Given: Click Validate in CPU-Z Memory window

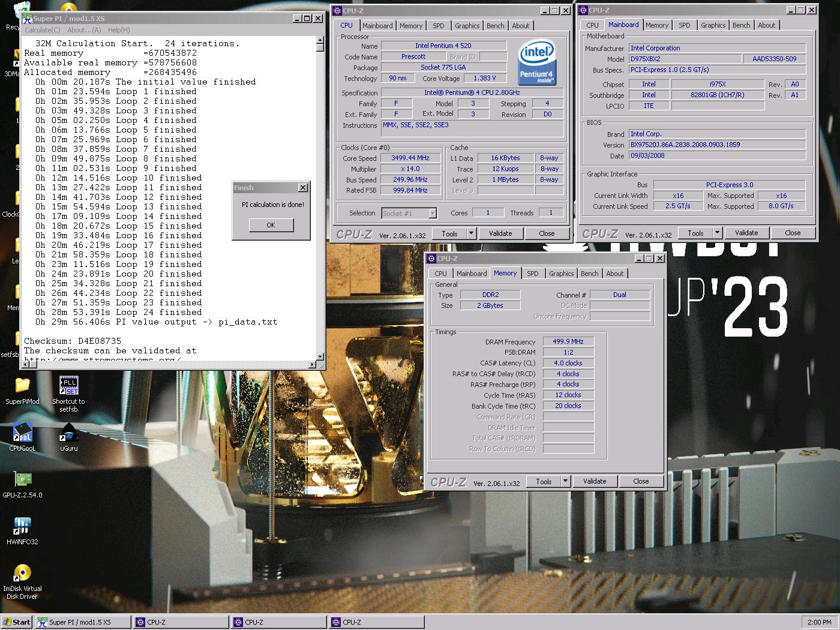Looking at the screenshot, I should click(595, 481).
